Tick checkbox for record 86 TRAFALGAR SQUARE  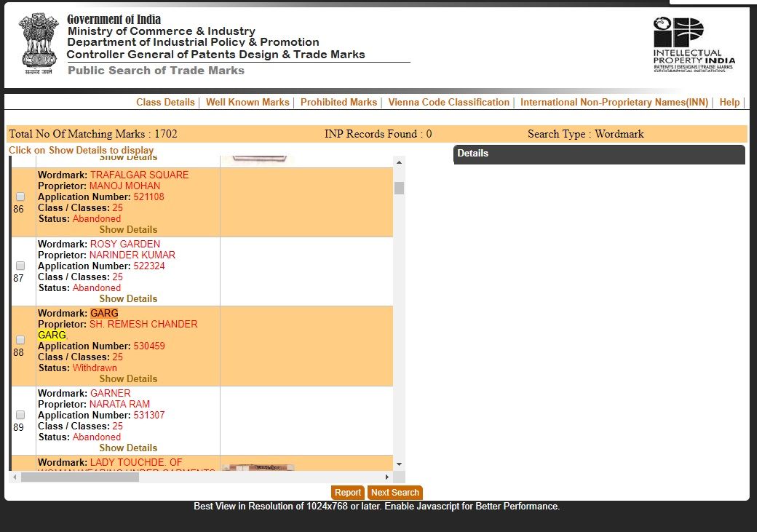(20, 196)
